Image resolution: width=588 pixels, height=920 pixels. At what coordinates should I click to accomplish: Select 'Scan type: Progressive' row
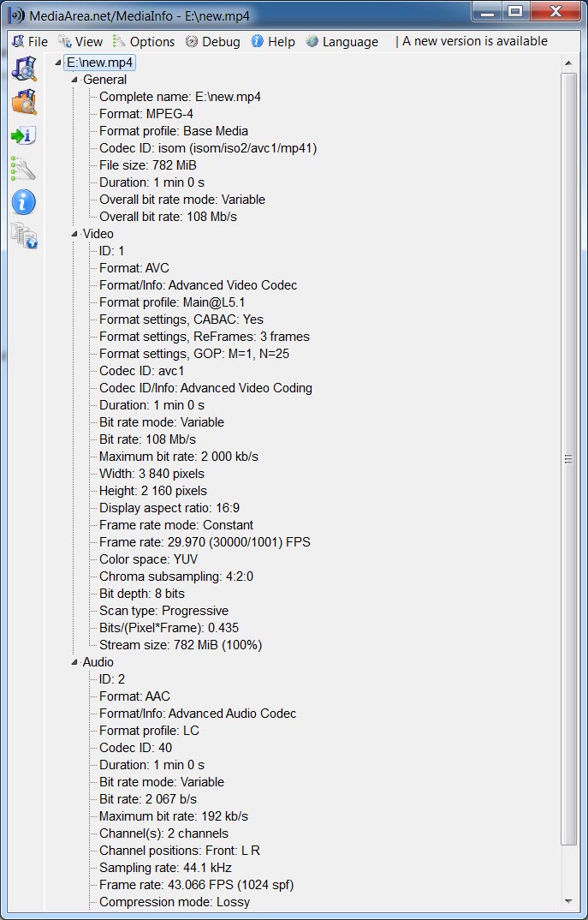pyautogui.click(x=164, y=611)
